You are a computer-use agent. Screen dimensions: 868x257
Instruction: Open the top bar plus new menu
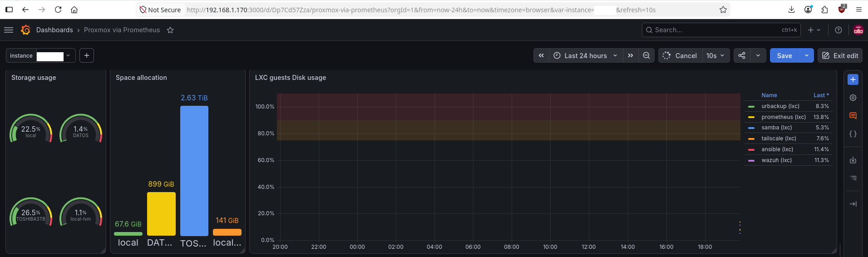coord(814,30)
